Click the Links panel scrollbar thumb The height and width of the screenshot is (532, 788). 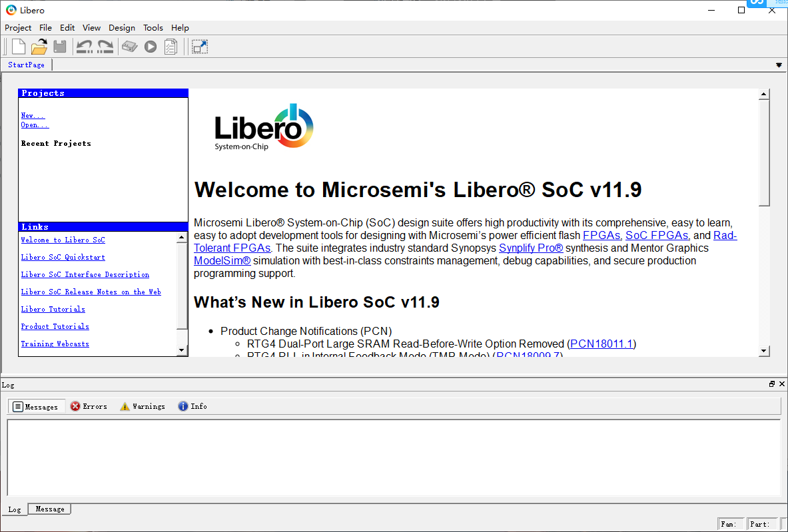[182, 286]
